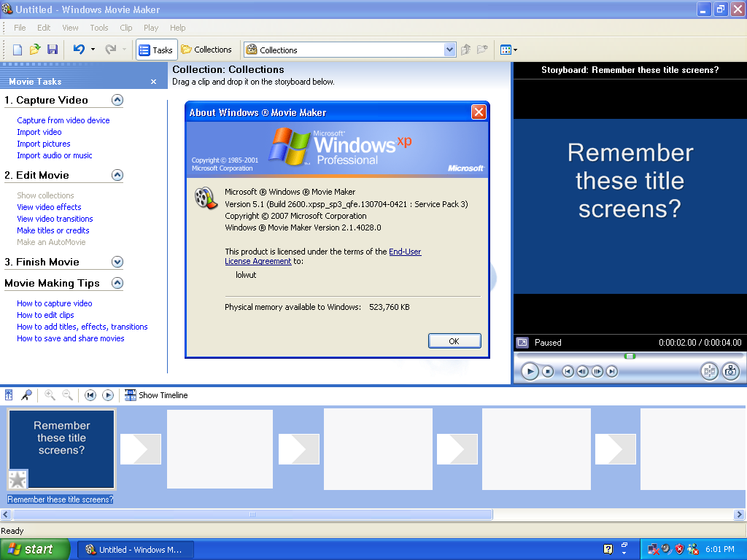
Task: Open the Play menu
Action: [151, 28]
